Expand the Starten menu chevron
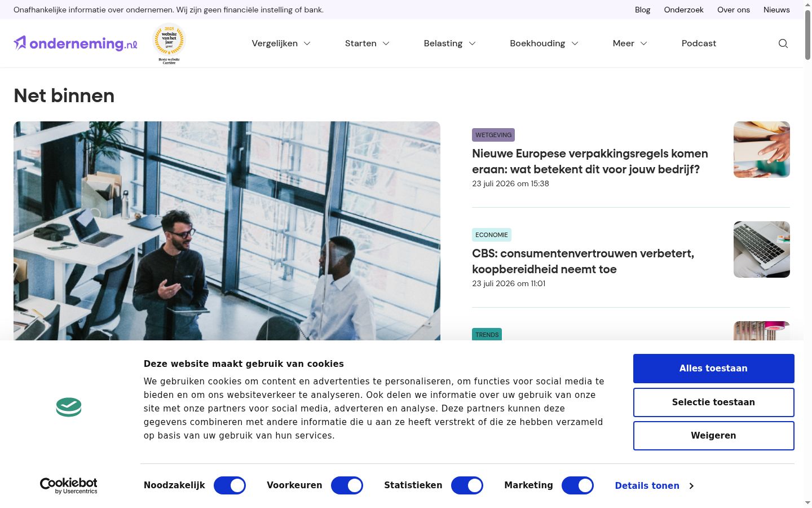812x508 pixels. 386,43
